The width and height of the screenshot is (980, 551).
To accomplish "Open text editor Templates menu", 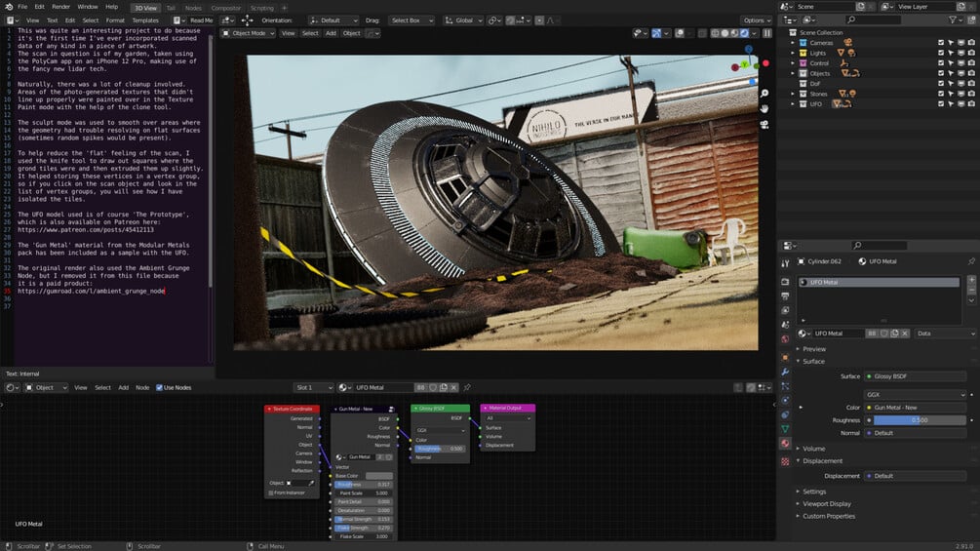I will (x=145, y=20).
